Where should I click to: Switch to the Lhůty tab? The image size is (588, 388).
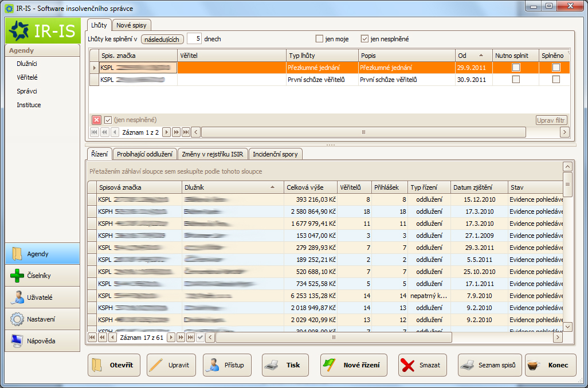pos(99,25)
